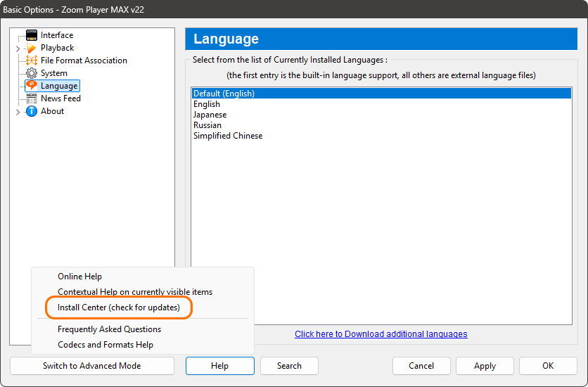Expand the About tree node
Screen dimensions: 588x387
click(x=18, y=112)
